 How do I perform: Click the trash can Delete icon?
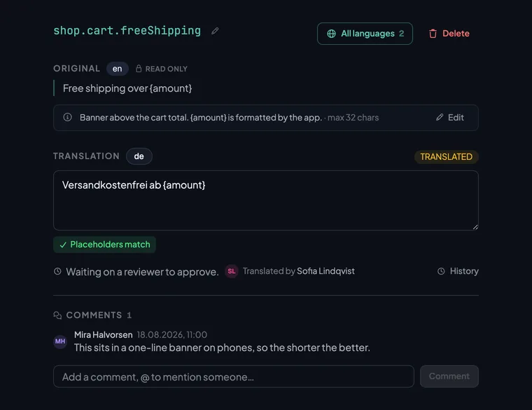[x=433, y=34]
